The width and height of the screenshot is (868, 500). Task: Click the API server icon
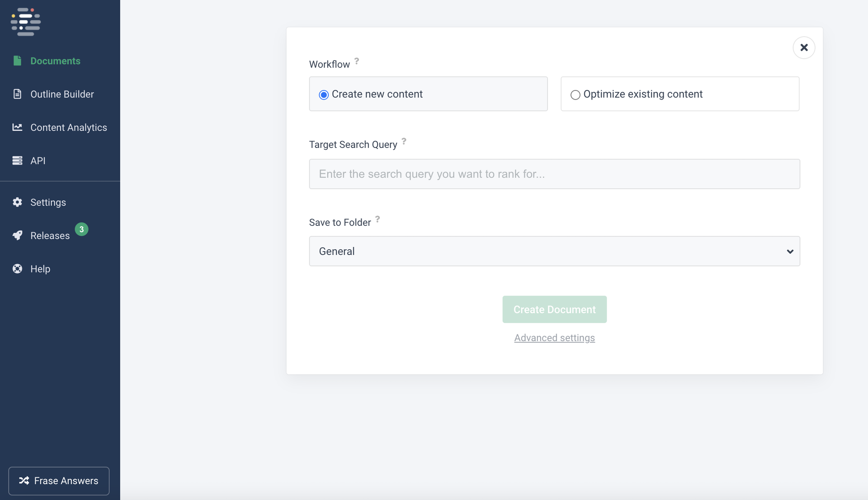coord(17,161)
